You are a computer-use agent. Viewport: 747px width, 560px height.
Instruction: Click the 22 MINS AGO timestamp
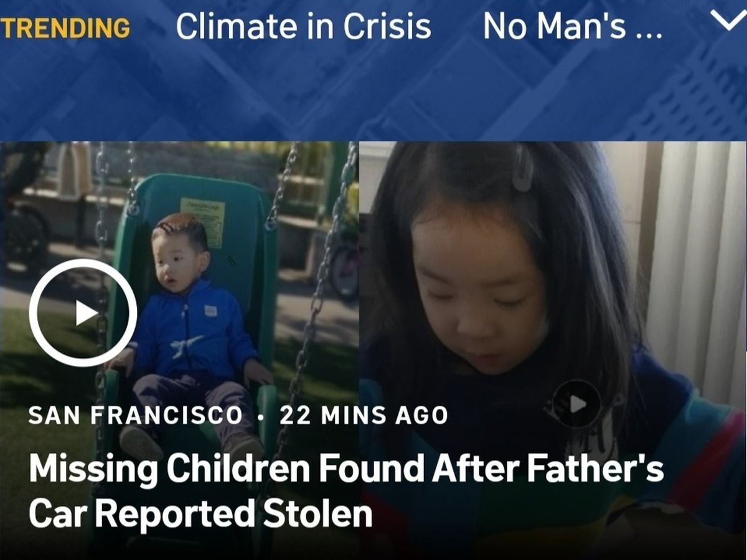[x=364, y=415]
